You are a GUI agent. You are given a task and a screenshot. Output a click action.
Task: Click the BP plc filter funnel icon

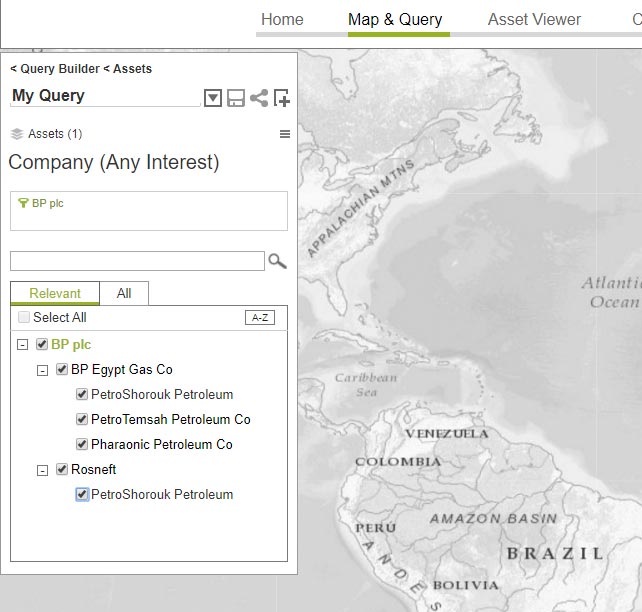point(23,203)
